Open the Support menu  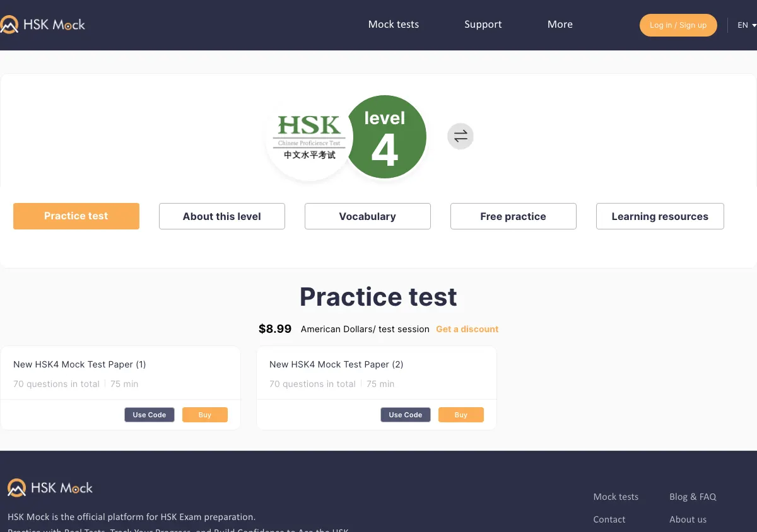coord(483,25)
